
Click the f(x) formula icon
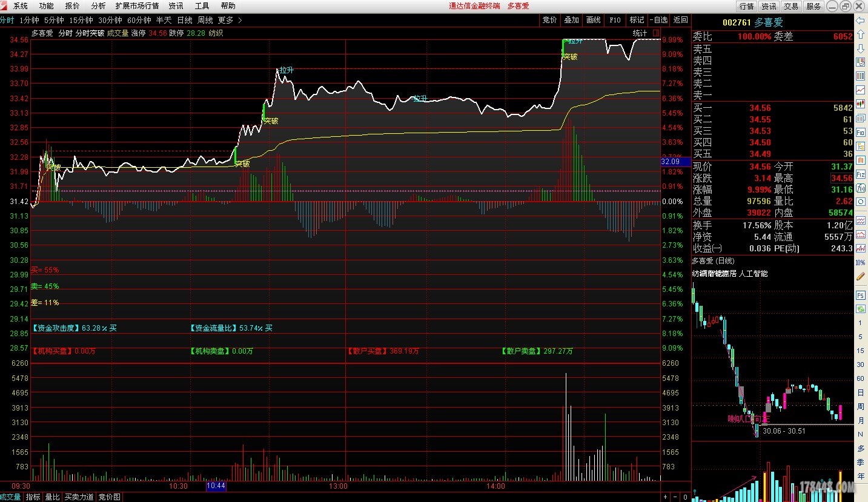pos(860,188)
